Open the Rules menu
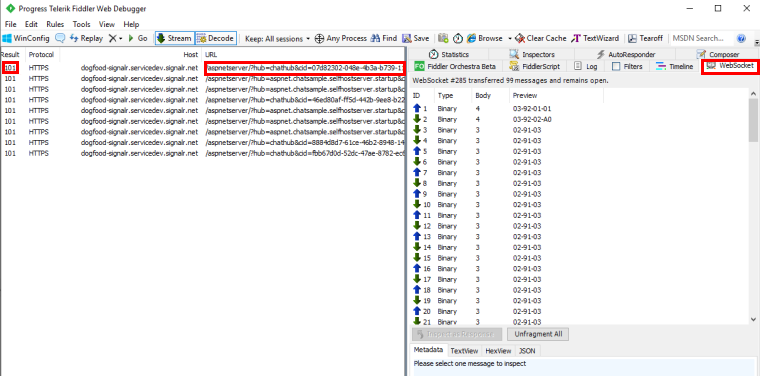The height and width of the screenshot is (376, 760). tap(55, 24)
